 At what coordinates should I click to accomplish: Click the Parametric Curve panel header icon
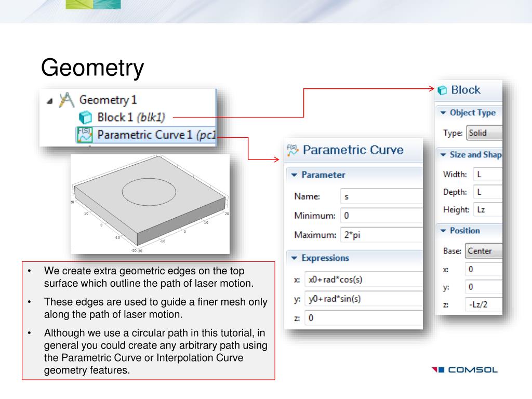[x=292, y=150]
